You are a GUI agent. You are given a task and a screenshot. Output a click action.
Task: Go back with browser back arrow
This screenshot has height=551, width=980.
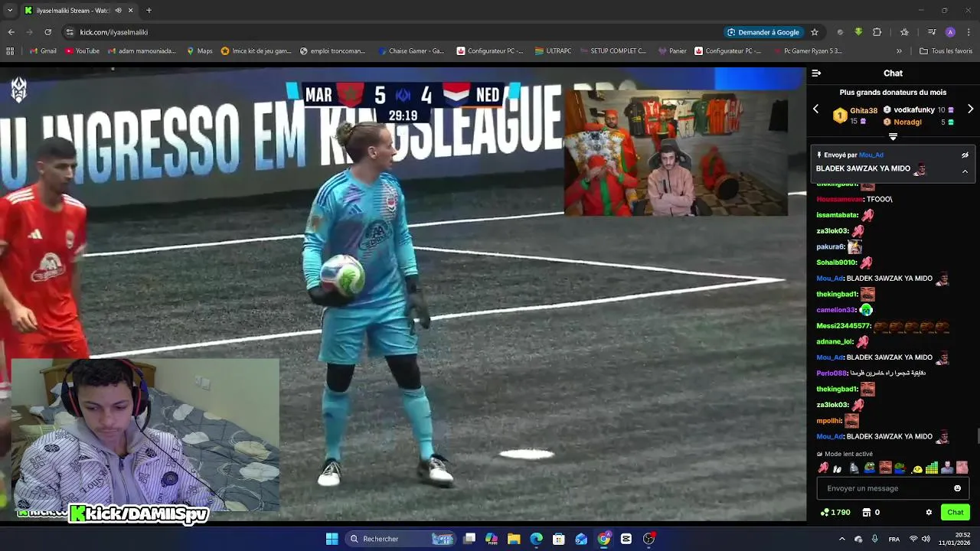tap(11, 32)
